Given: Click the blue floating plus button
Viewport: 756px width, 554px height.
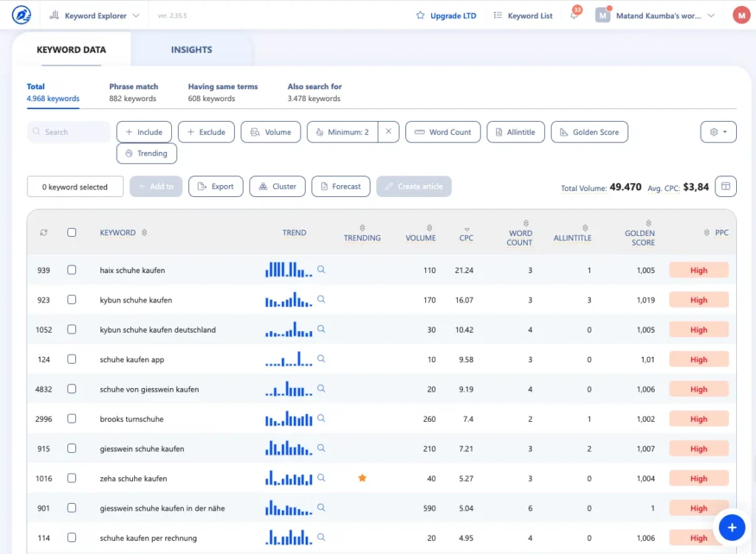Looking at the screenshot, I should 732,527.
